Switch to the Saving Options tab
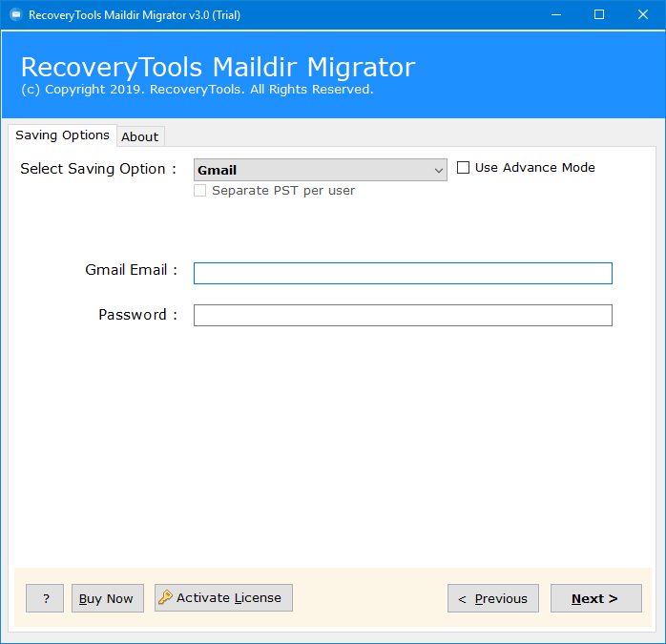The width and height of the screenshot is (666, 644). click(62, 135)
